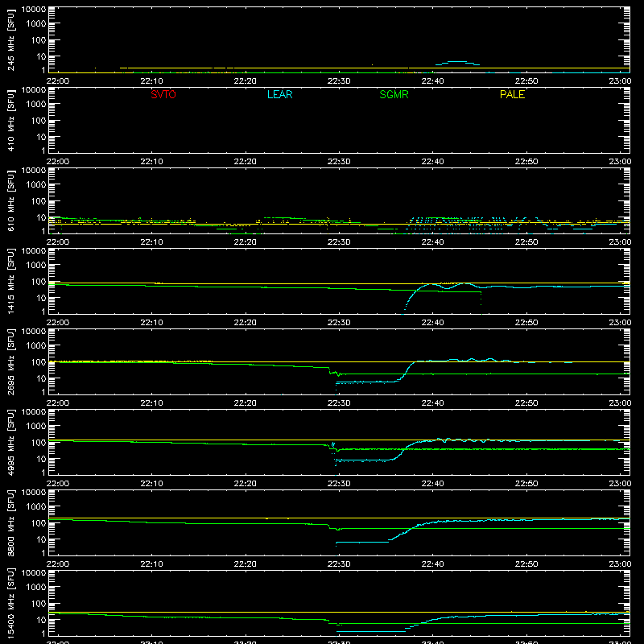Viewport: 644px width, 644px height.
Task: Click 23:00 tick label under 245 MHz panel
Action: point(620,81)
